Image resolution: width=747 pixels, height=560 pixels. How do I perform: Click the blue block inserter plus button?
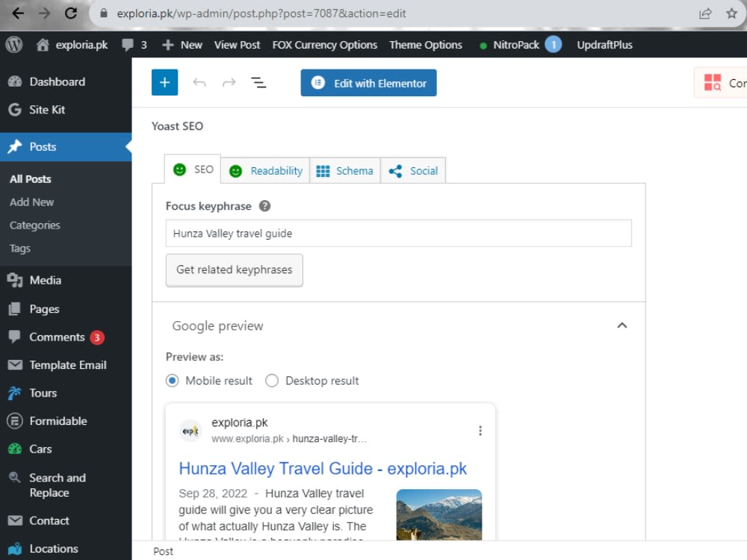165,82
